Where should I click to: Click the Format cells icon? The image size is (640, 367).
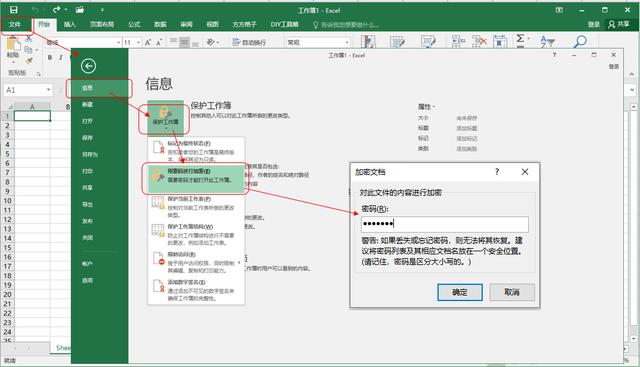pos(500,42)
